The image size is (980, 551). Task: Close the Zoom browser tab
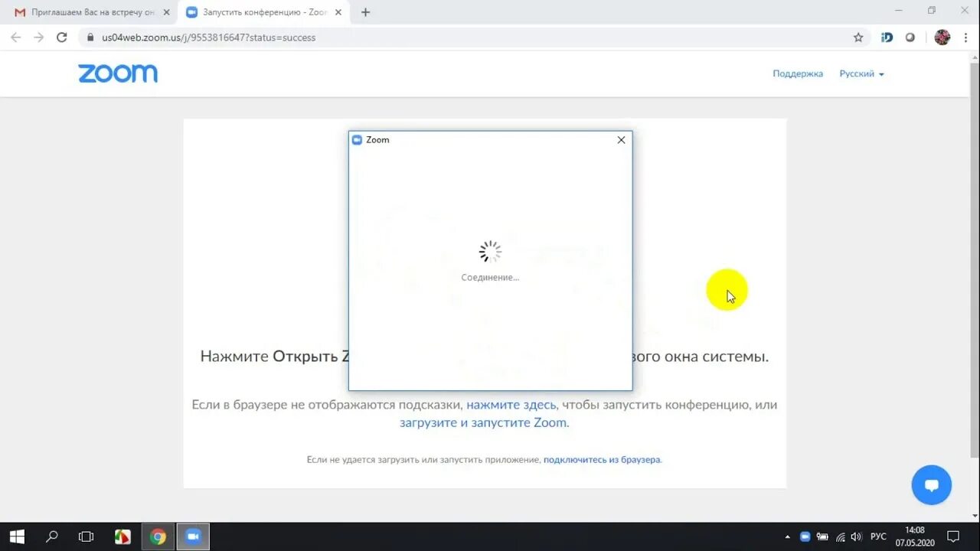click(338, 12)
